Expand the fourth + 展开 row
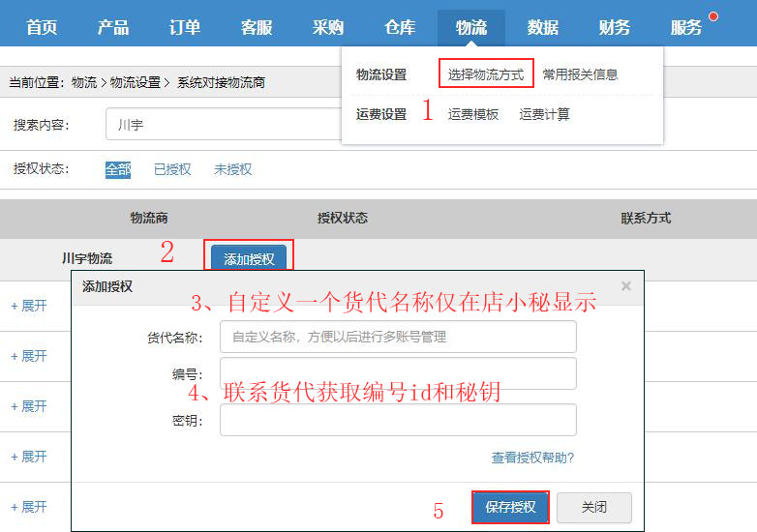757x532 pixels. [x=29, y=457]
